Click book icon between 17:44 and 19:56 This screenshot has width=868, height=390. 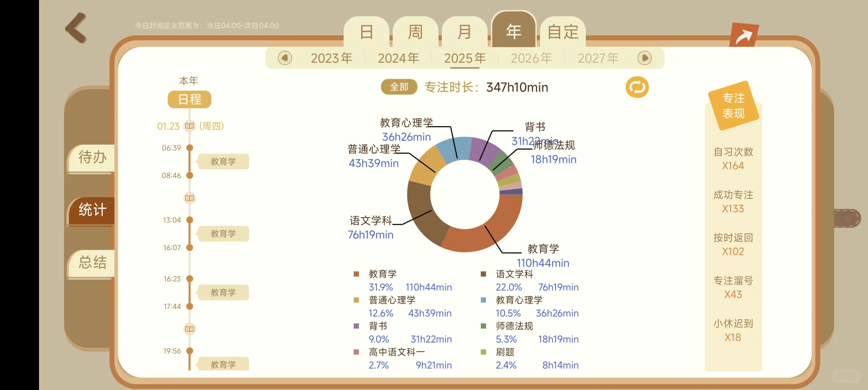point(189,329)
